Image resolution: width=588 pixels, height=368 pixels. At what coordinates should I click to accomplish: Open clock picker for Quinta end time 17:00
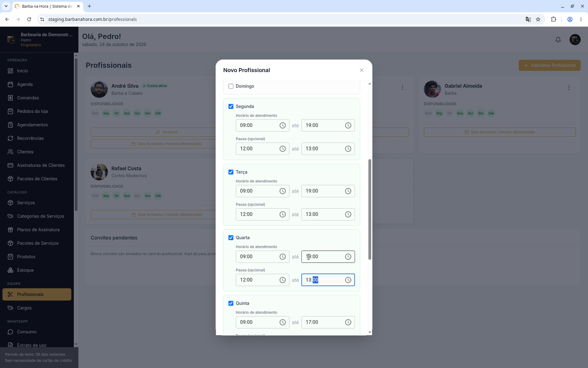(348, 322)
